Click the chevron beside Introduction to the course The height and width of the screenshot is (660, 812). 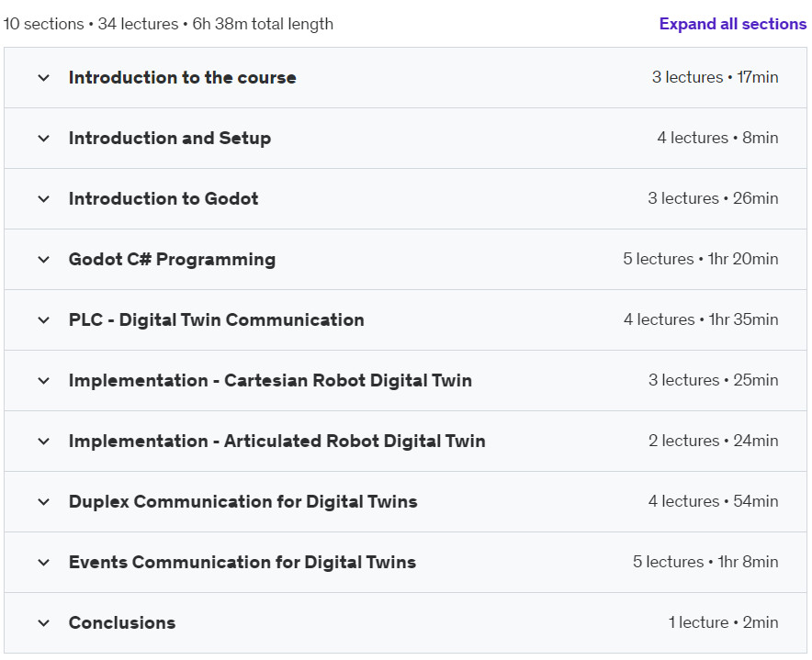pos(43,78)
